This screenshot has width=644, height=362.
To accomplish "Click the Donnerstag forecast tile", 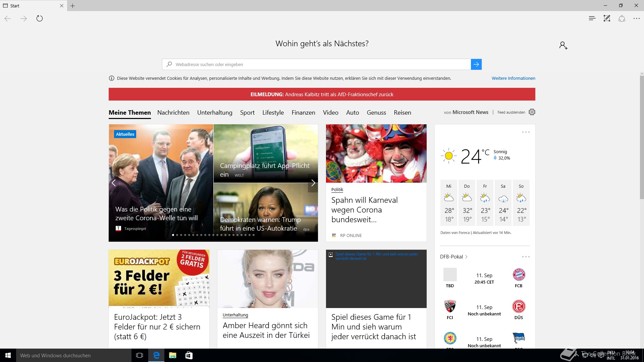I will point(467,203).
